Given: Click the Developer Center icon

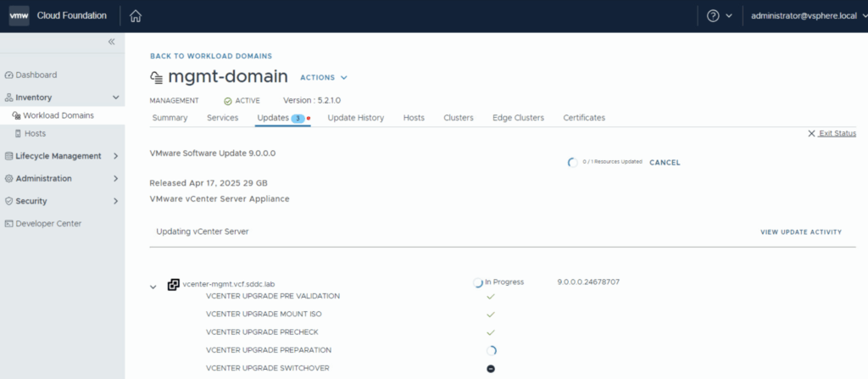Looking at the screenshot, I should coord(9,224).
